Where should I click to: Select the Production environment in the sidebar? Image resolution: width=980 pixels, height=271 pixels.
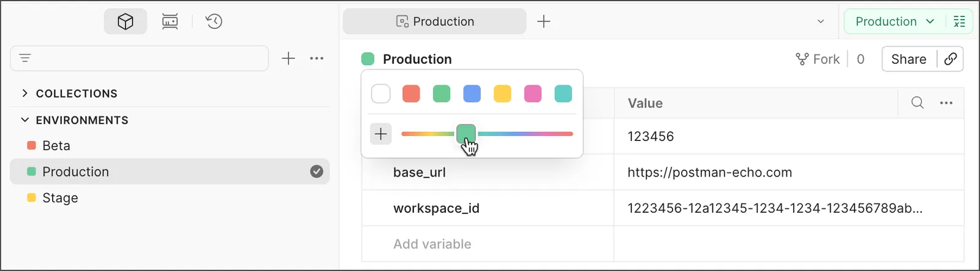click(170, 172)
